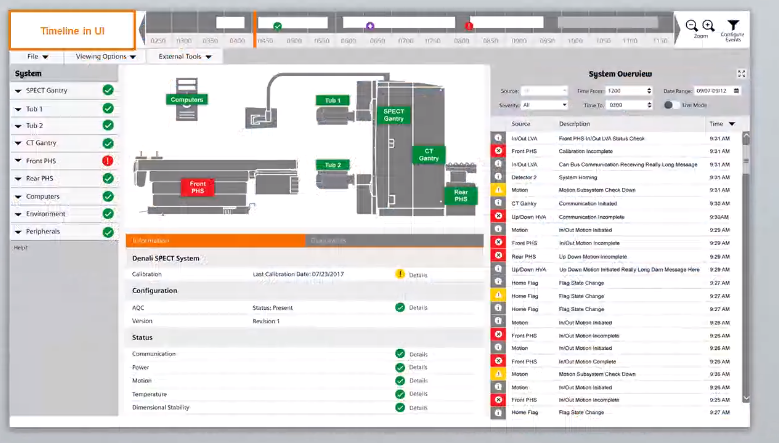Click the Date Range input field
This screenshot has width=779, height=443.
[x=717, y=91]
